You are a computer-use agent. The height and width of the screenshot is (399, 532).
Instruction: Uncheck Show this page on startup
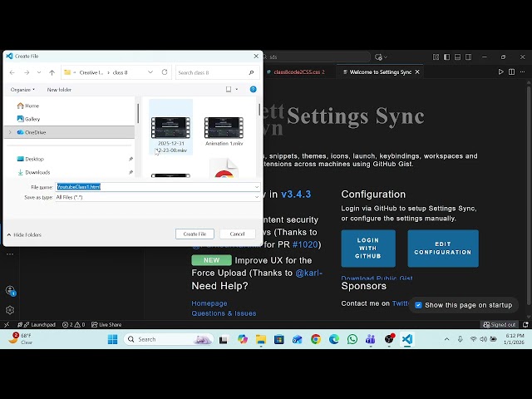click(x=418, y=305)
